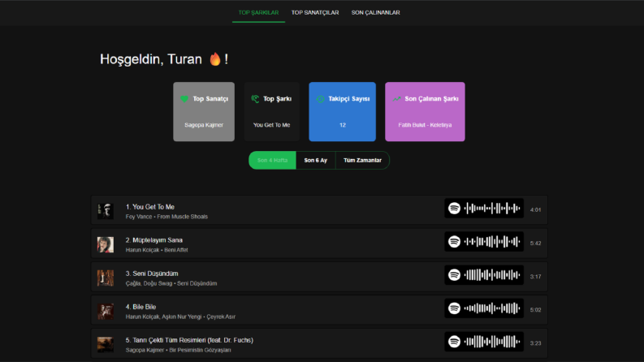Viewport: 644px width, 362px height.
Task: Click duration 4:01 on first track
Action: [x=535, y=209]
